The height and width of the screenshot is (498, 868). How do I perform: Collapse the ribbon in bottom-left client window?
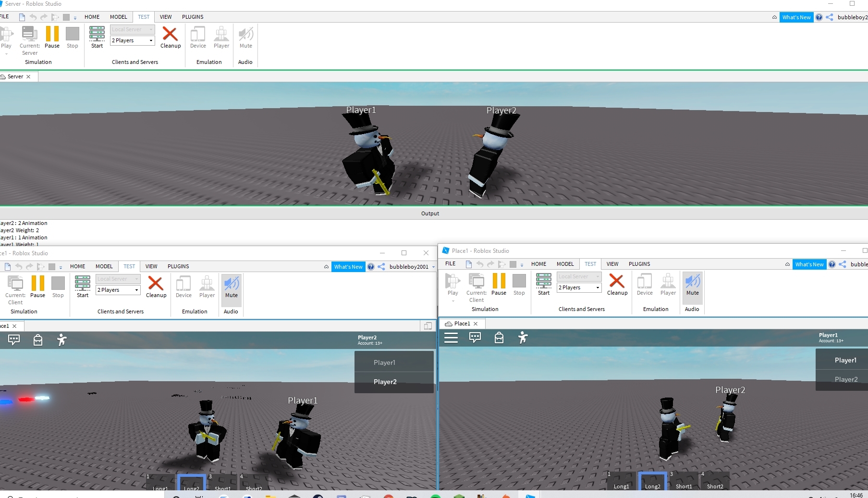[x=326, y=267]
